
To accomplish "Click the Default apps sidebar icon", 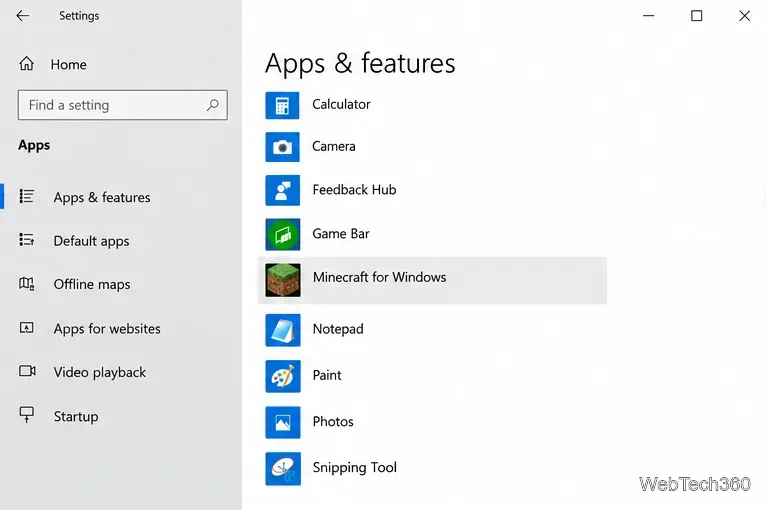I will point(26,240).
